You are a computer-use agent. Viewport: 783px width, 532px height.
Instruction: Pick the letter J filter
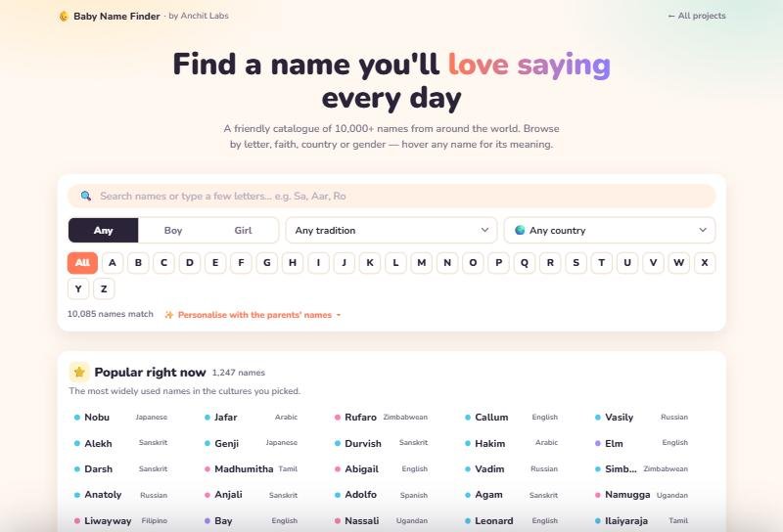click(x=345, y=262)
